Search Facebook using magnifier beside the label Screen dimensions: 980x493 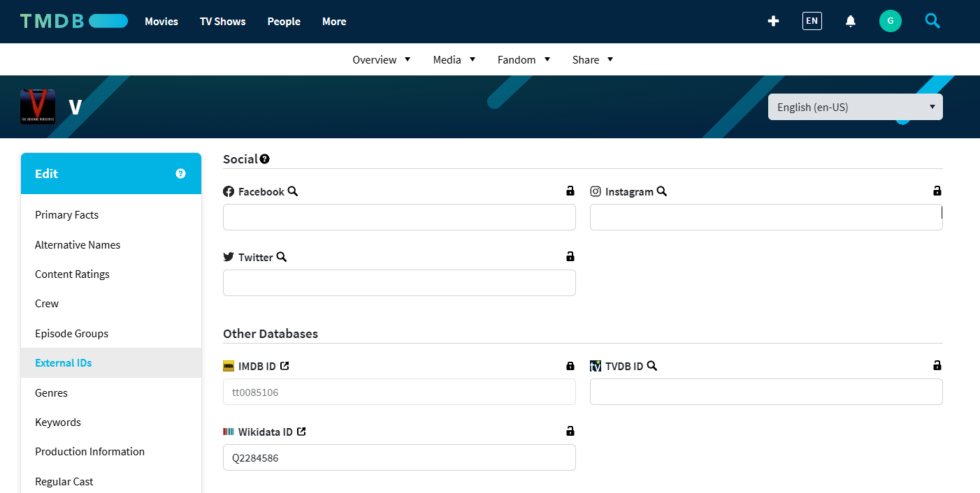coord(293,191)
